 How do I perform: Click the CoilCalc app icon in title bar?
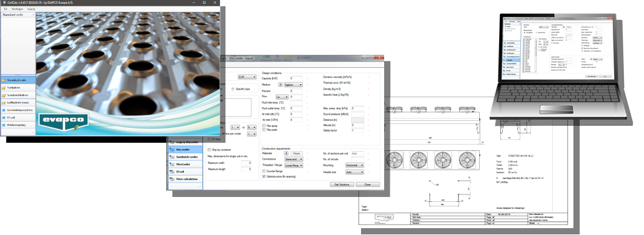click(4, 2)
